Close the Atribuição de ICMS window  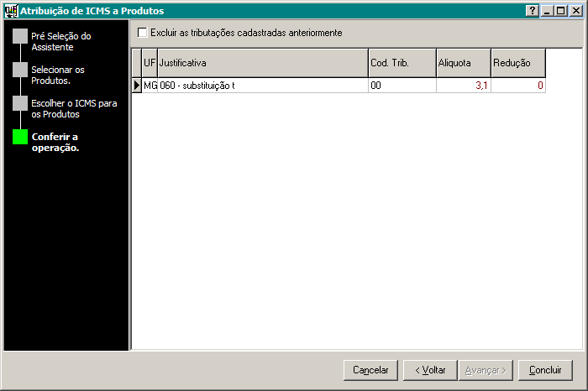point(576,11)
